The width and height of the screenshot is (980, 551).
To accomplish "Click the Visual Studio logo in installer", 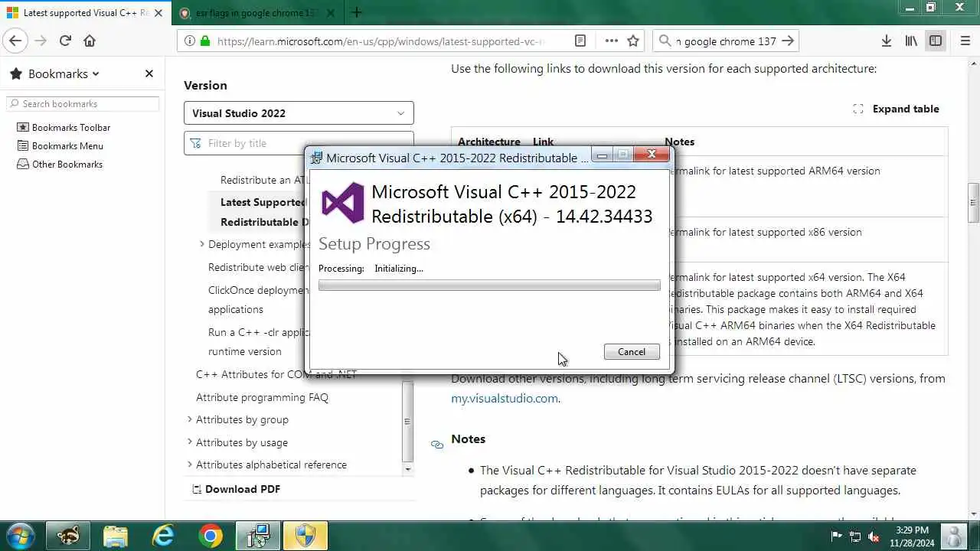I will pyautogui.click(x=343, y=203).
